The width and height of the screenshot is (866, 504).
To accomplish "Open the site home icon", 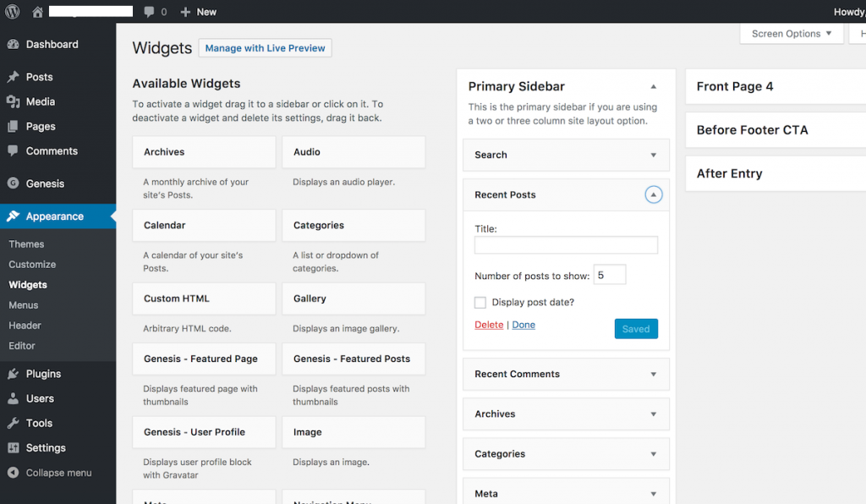I will coord(37,12).
